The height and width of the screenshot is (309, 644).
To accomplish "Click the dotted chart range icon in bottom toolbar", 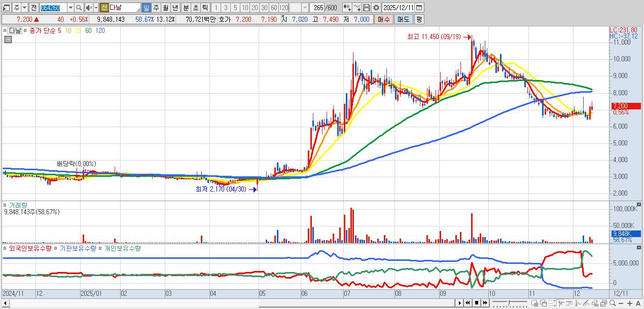I will [552, 303].
